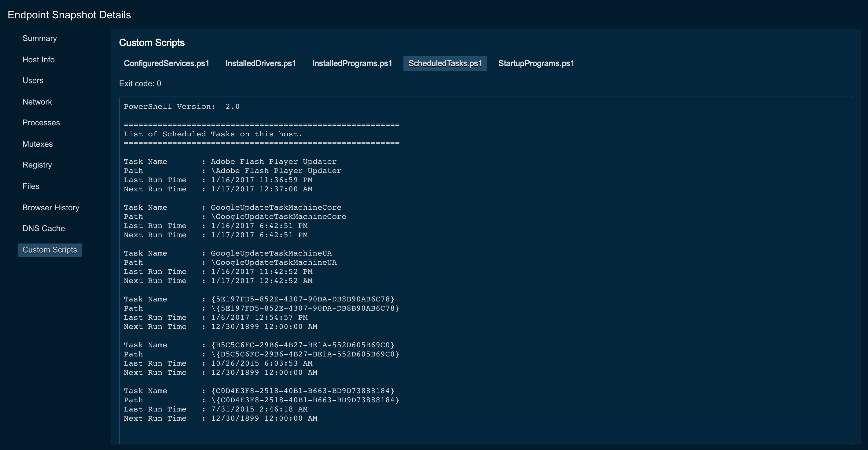Click 'List of Scheduled Tasks on this host.'
The width and height of the screenshot is (868, 450).
(x=213, y=134)
